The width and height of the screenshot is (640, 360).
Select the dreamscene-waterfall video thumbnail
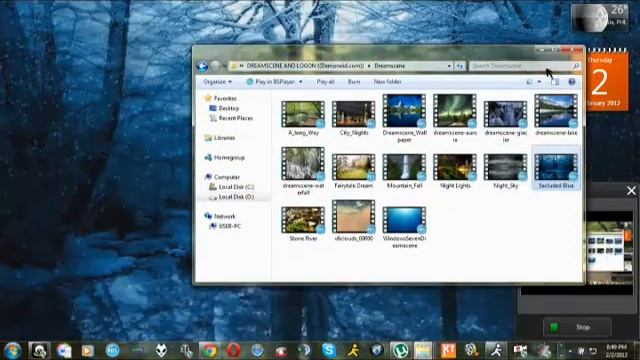click(303, 164)
